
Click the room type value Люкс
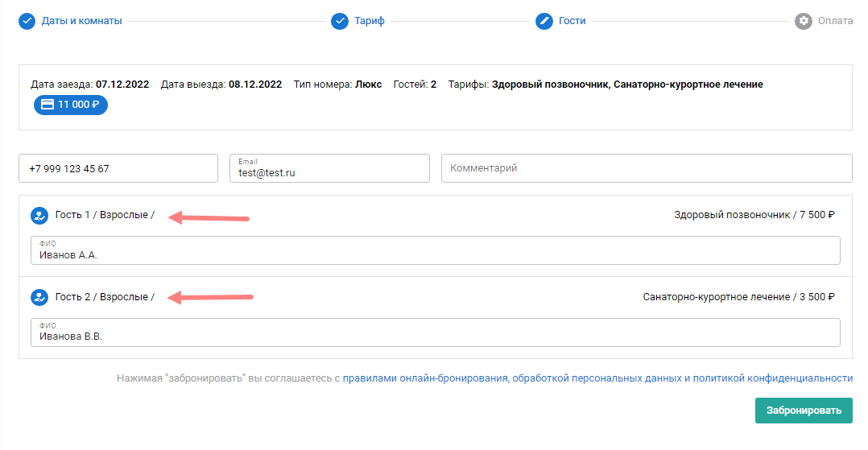point(369,85)
